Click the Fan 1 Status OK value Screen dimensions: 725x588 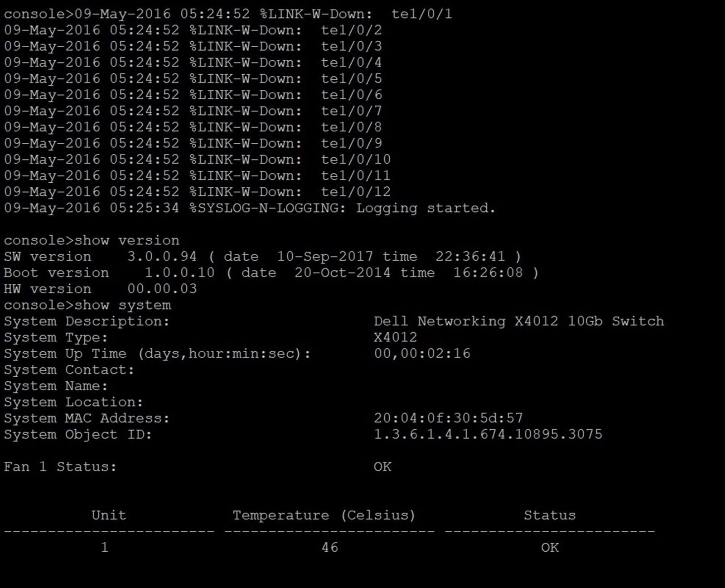(x=382, y=467)
